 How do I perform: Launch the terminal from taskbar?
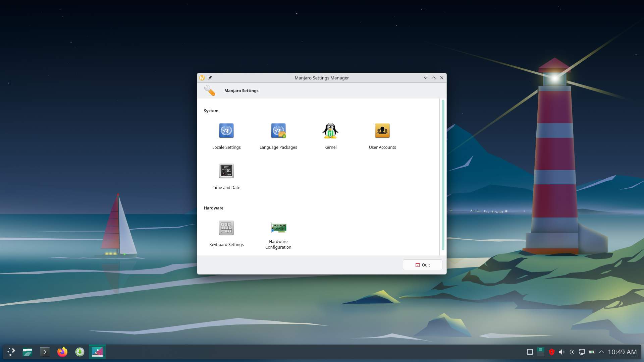click(45, 352)
